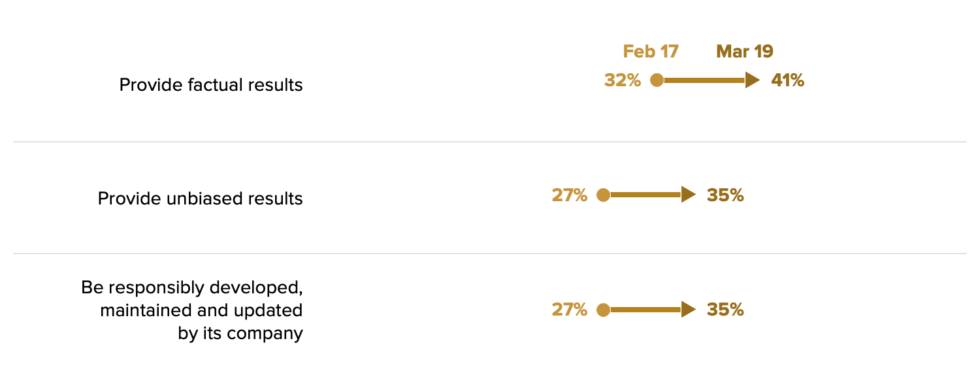Screen dimensions: 980x392
Task: Click 27% label in unbiased results row
Action: point(570,195)
